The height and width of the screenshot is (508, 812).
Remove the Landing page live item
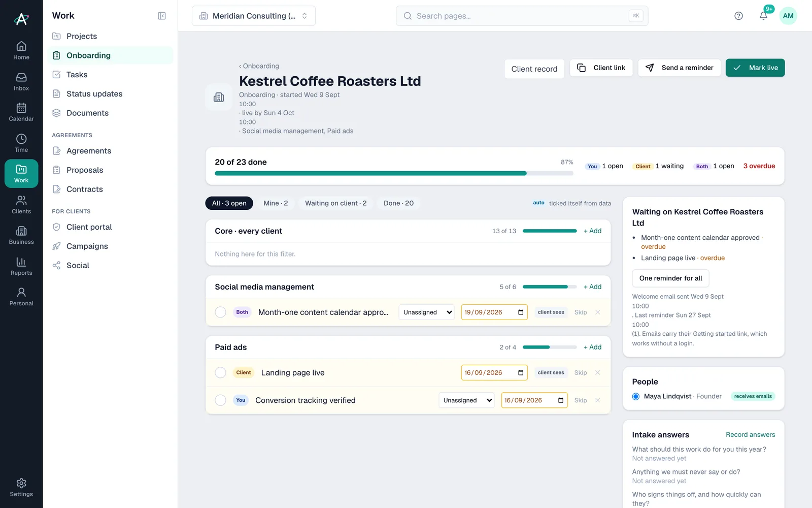pos(598,372)
